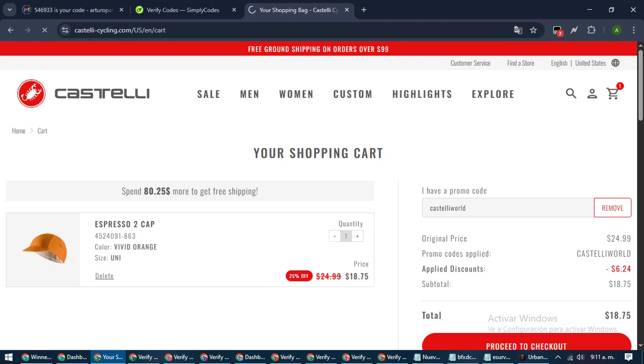Change the English language selection
The image size is (644, 364).
[x=559, y=63]
